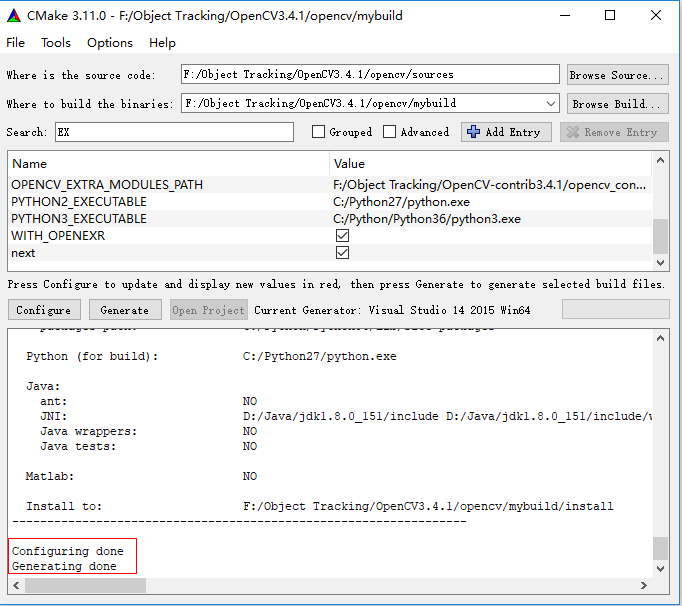Click output log vertical scrollbar thumb
682x606 pixels.
[660, 549]
